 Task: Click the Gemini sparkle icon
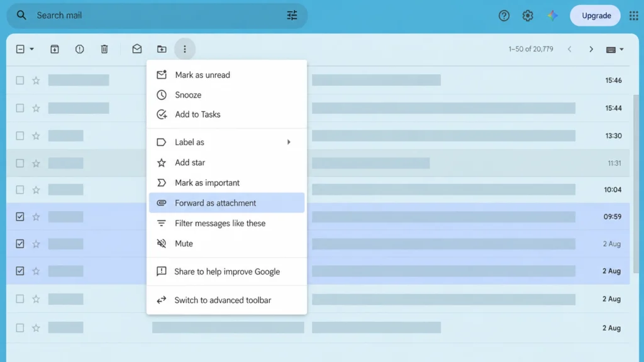(x=552, y=16)
